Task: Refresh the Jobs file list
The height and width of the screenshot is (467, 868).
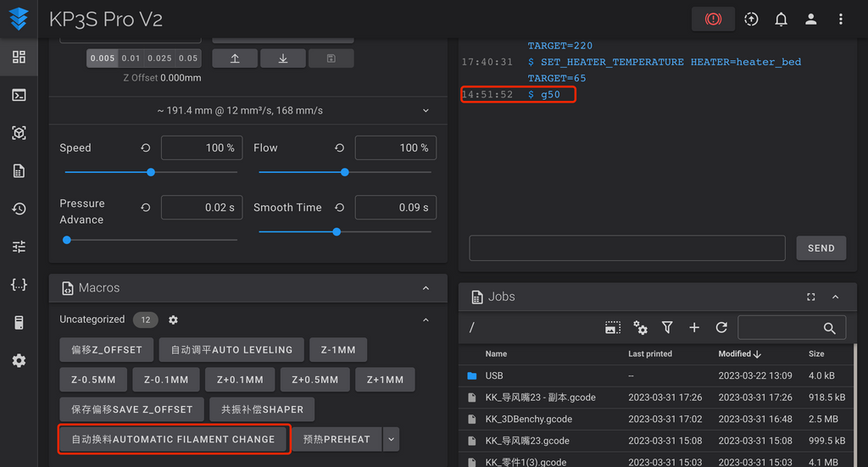Action: [x=721, y=328]
